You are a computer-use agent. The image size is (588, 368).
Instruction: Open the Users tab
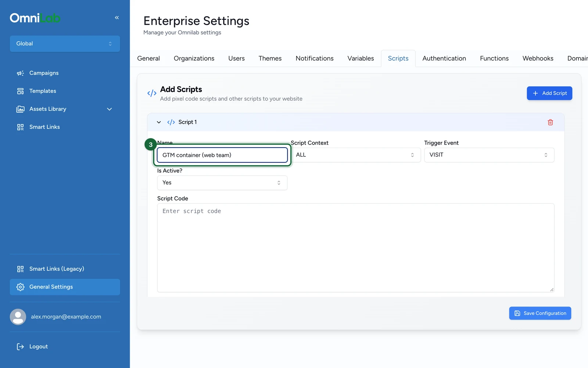point(236,59)
